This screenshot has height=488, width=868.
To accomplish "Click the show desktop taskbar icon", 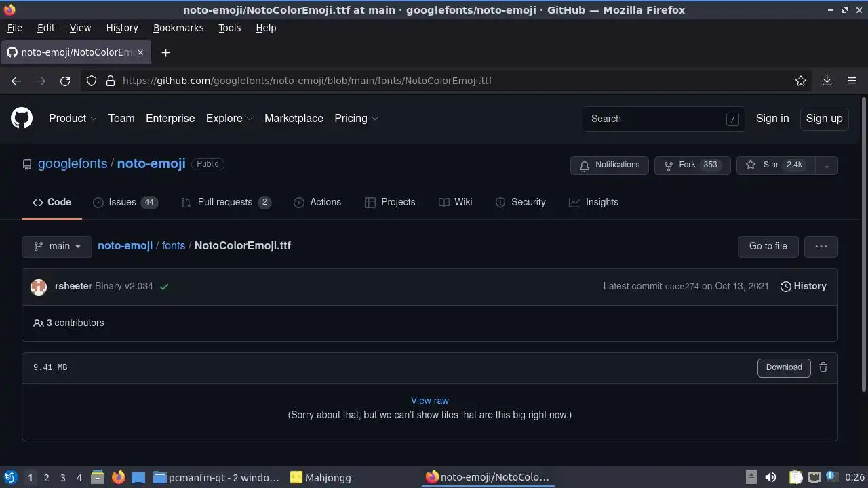I will pos(138,477).
